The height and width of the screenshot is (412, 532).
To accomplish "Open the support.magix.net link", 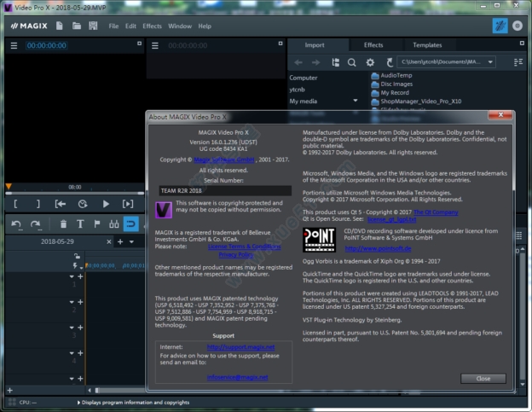I will point(241,347).
